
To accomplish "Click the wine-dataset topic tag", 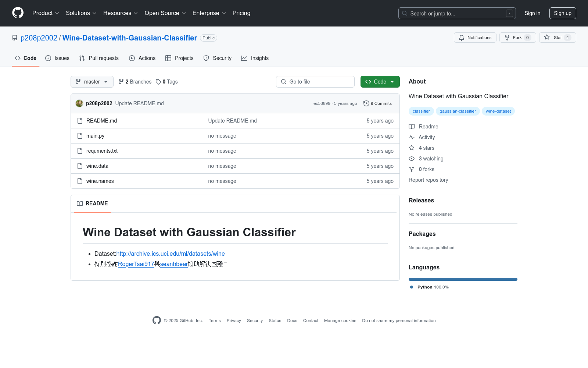I will (x=498, y=111).
